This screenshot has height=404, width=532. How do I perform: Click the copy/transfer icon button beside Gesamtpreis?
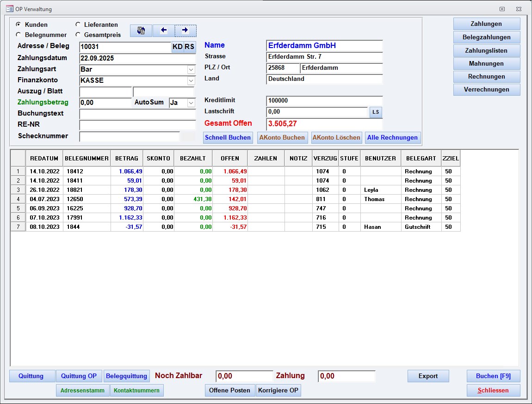(141, 31)
